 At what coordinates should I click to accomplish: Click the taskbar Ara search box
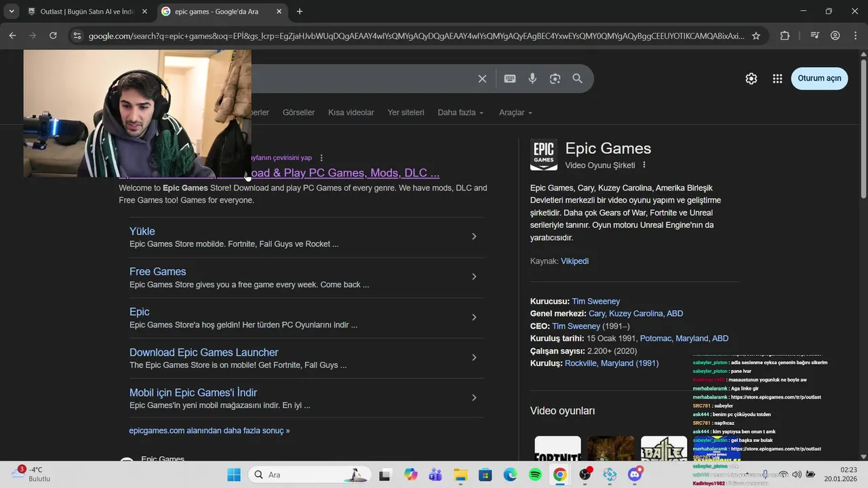point(310,474)
